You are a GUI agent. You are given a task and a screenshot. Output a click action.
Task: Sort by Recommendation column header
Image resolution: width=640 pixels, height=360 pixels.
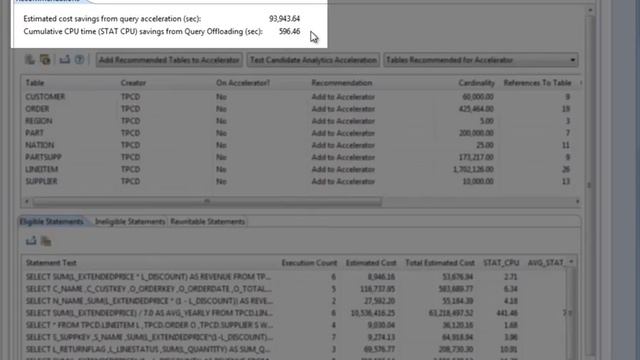[342, 83]
